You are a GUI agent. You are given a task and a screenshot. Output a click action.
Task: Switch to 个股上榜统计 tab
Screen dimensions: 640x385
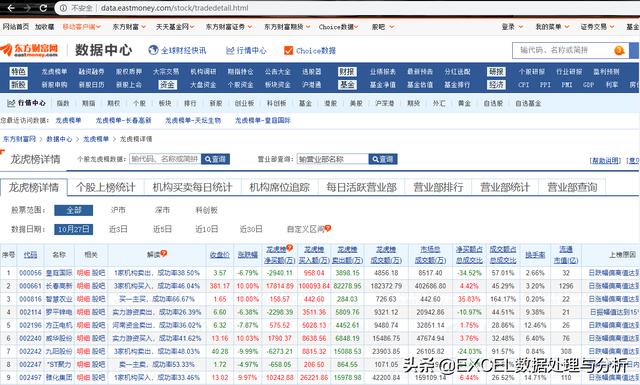point(106,187)
